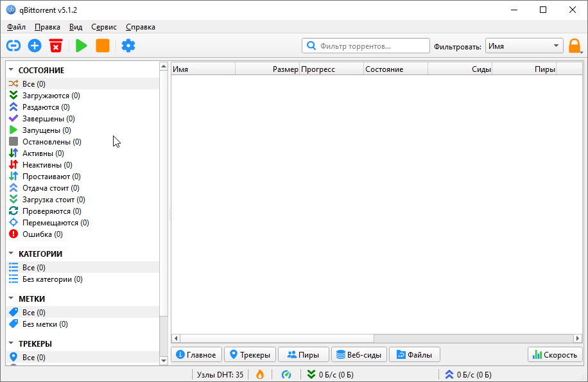The image size is (588, 382).
Task: Sort by the Прогресс column header
Action: coord(331,69)
